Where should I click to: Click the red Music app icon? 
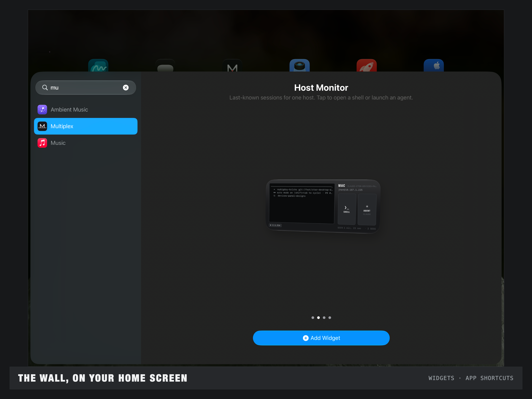[x=42, y=143]
